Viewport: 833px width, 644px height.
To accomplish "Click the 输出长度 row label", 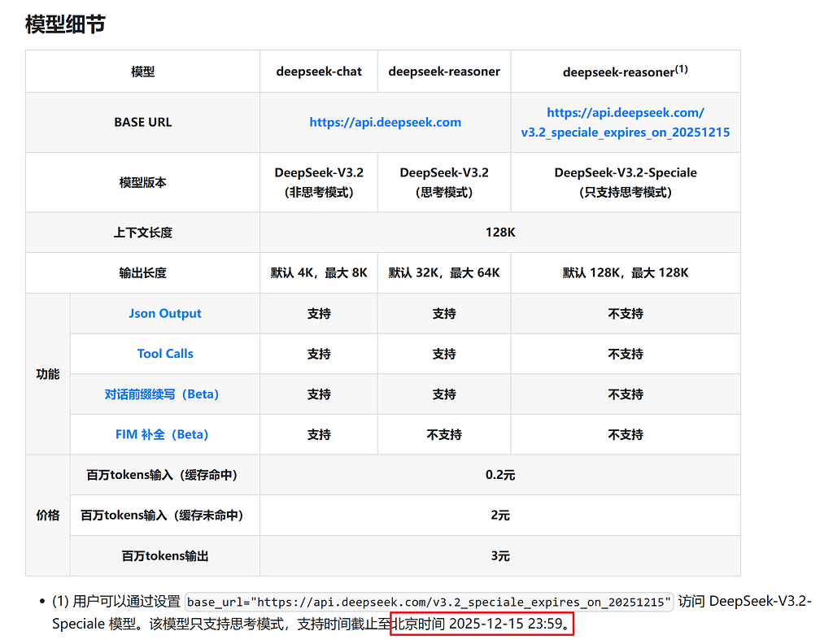I will [143, 273].
